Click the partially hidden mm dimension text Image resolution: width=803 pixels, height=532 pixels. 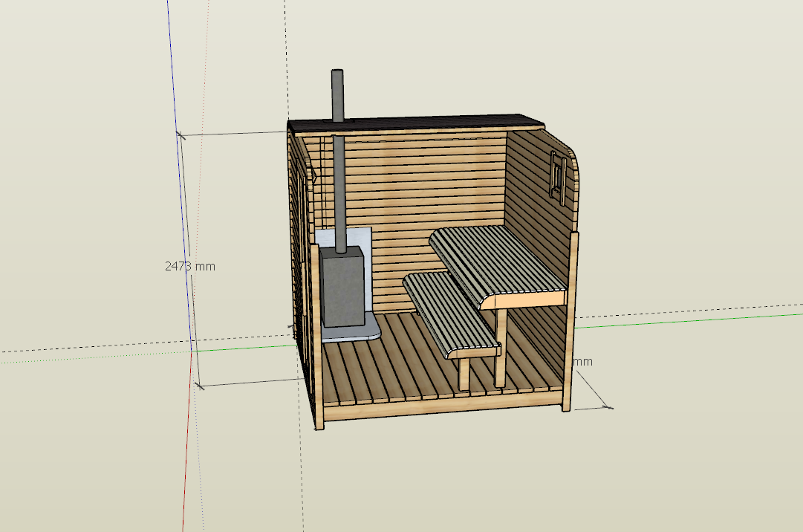click(583, 362)
